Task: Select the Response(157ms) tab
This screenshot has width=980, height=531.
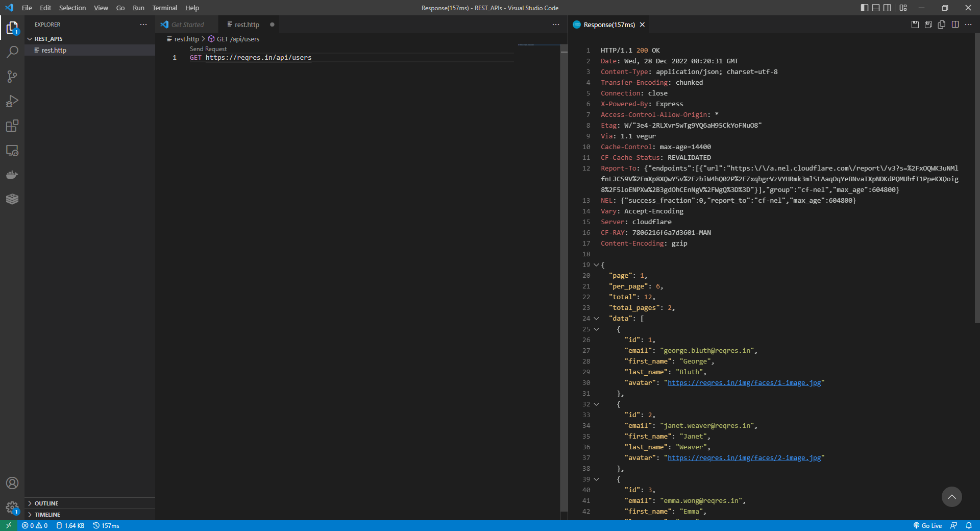Action: tap(609, 25)
